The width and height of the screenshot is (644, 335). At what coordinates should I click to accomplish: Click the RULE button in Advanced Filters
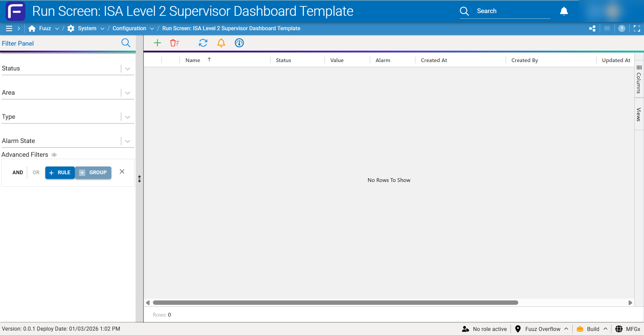coord(60,173)
